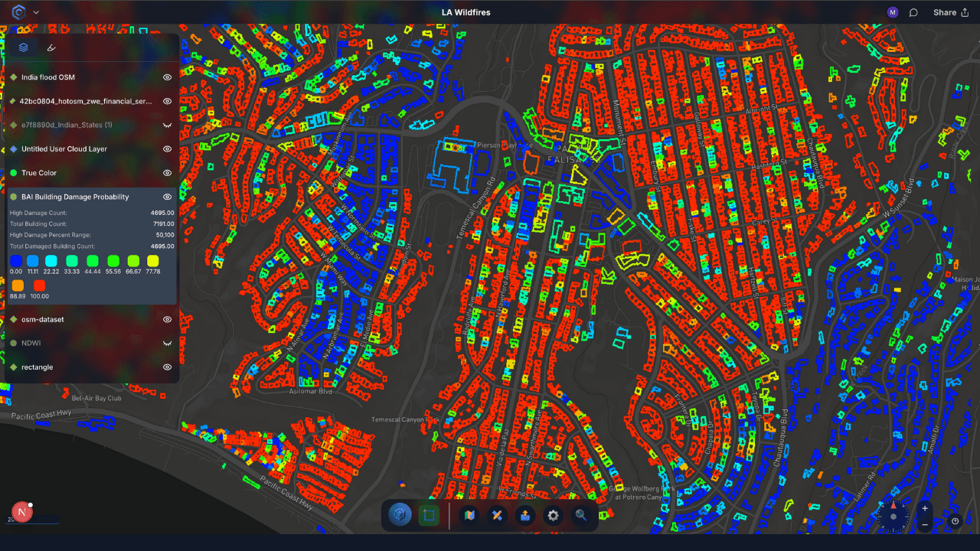Open the comments speech bubble icon
The width and height of the screenshot is (980, 551).
[x=913, y=12]
